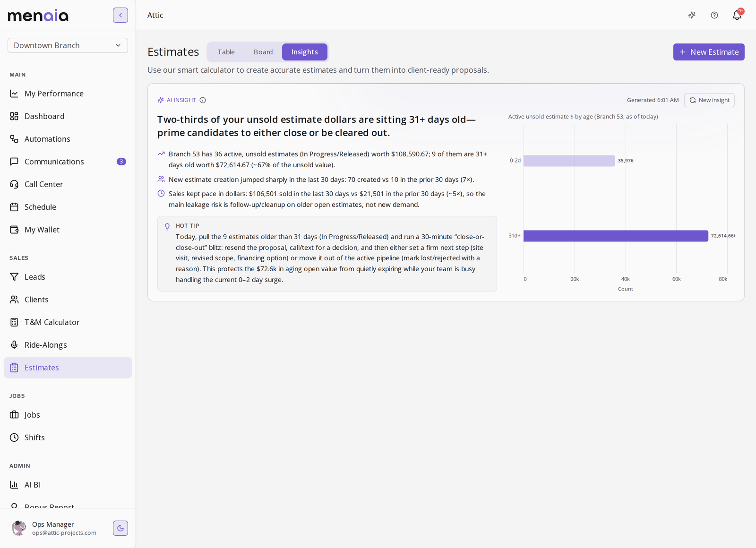This screenshot has height=548, width=756.
Task: Click the Automations icon in sidebar
Action: 14,139
